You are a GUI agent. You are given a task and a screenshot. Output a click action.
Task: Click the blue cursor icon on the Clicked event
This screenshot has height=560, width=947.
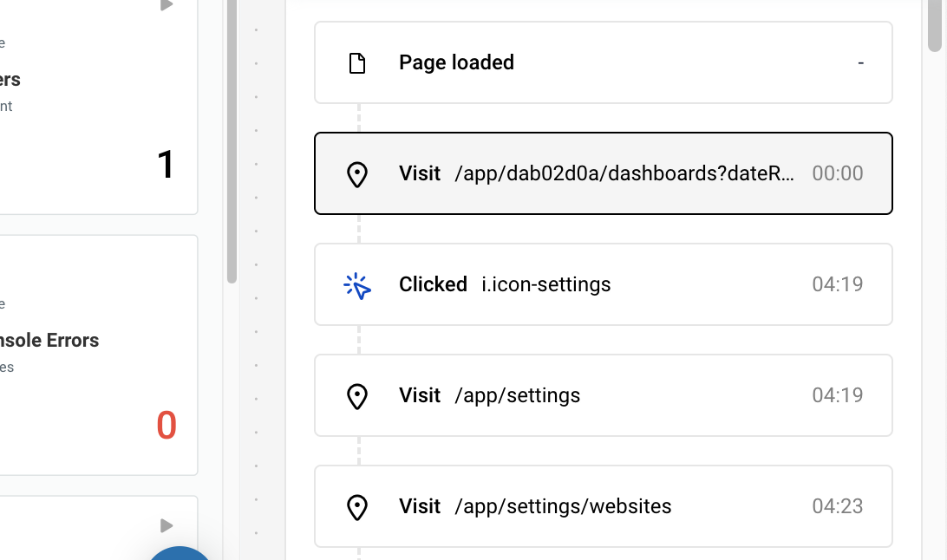tap(356, 285)
